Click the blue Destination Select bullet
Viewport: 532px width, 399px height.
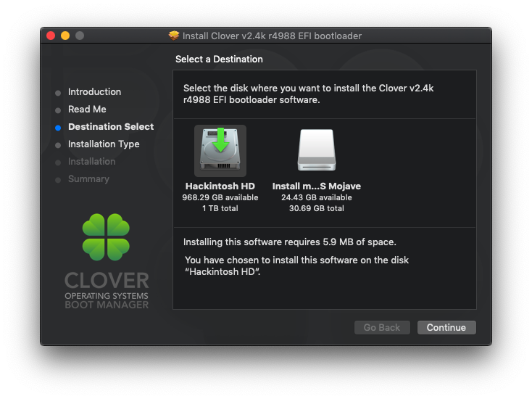pyautogui.click(x=58, y=128)
